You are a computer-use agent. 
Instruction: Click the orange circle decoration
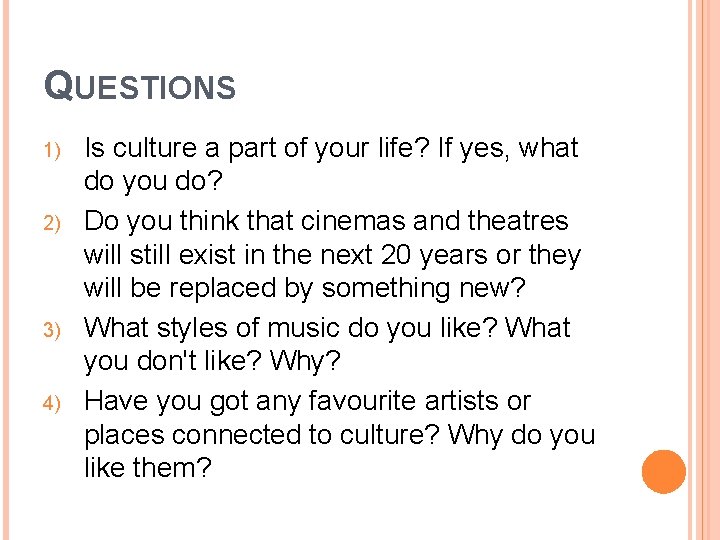click(x=664, y=472)
